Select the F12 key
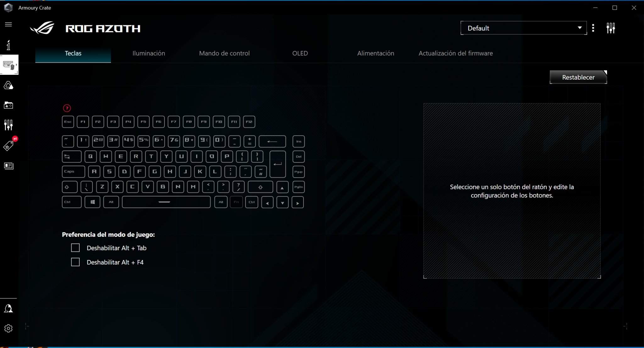 (249, 122)
